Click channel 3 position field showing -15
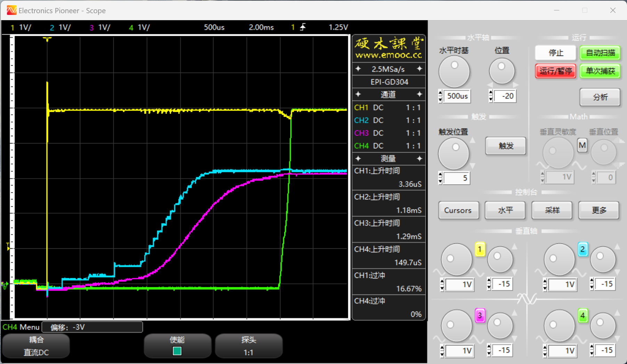 pos(502,350)
